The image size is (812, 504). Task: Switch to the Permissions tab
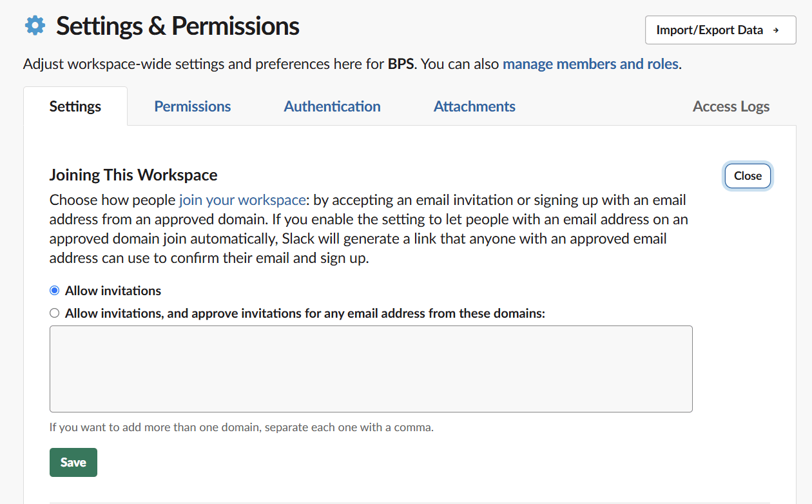click(x=192, y=106)
